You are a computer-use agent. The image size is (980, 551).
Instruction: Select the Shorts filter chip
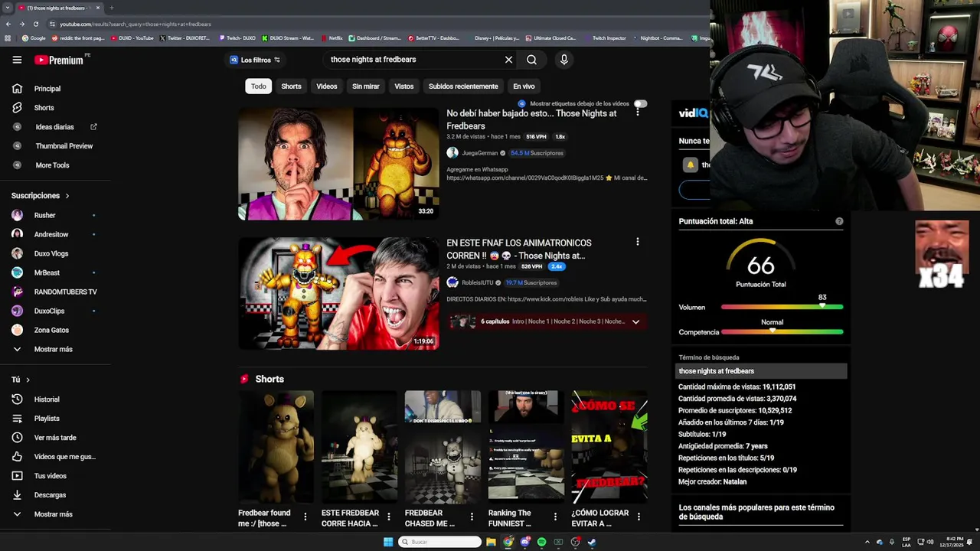[291, 86]
